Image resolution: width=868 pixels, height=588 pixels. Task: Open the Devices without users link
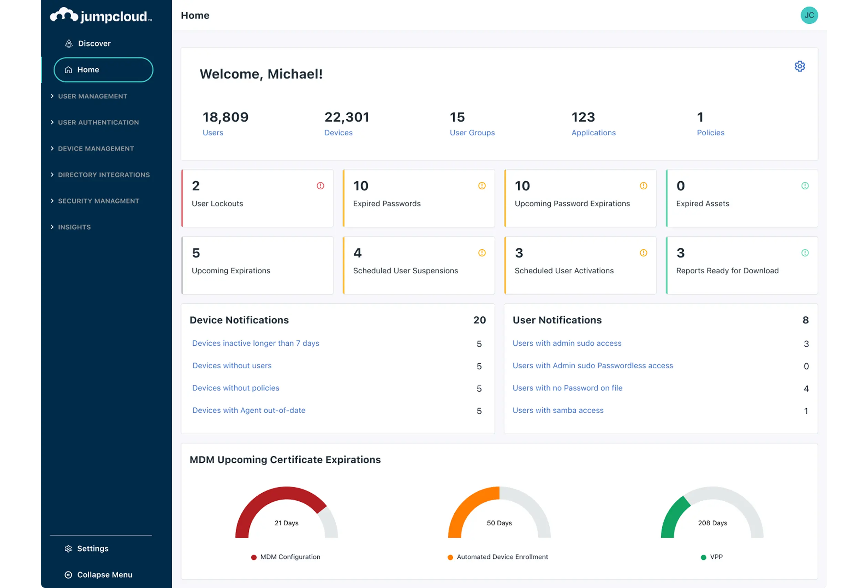[x=231, y=366]
